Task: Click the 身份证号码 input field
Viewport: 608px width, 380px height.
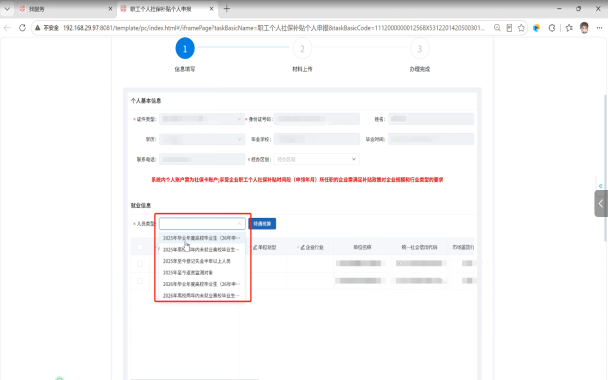Action: click(316, 119)
